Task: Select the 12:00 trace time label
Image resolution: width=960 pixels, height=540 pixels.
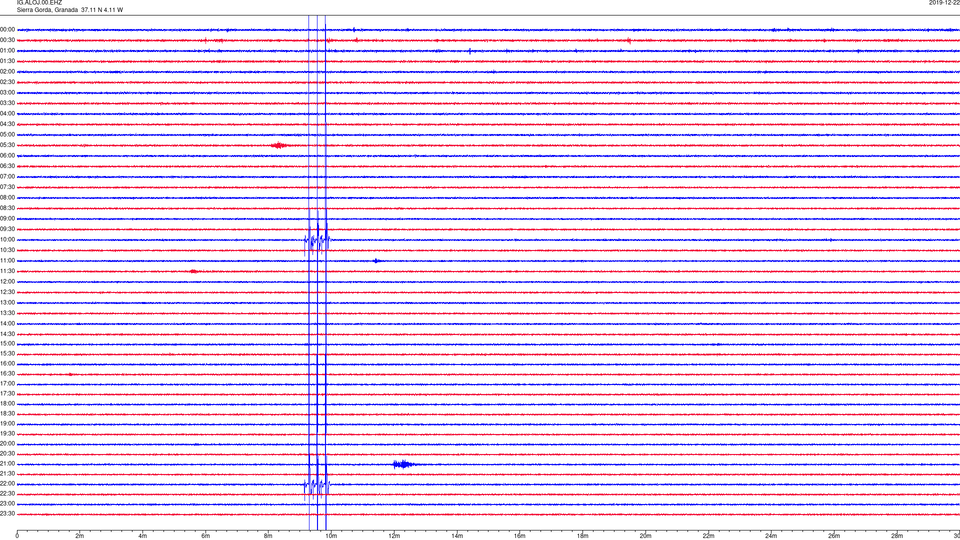Action: (7, 282)
